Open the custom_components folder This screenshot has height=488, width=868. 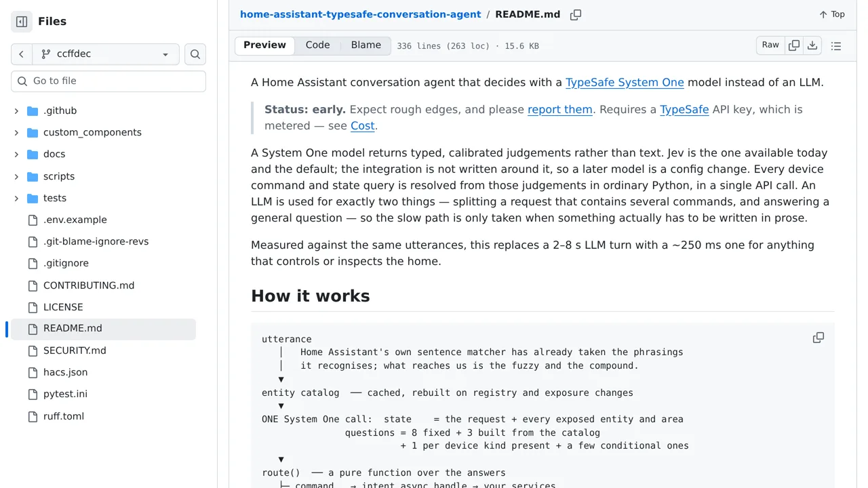[x=92, y=132]
